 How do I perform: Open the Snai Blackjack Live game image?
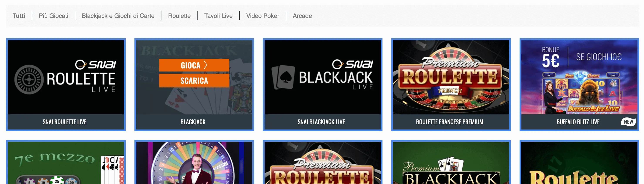tap(322, 77)
